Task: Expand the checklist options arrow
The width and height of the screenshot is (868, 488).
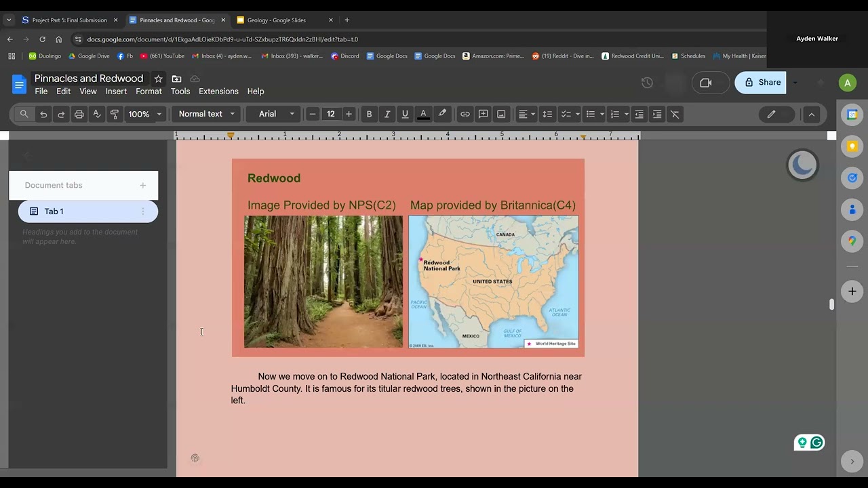Action: tap(578, 114)
